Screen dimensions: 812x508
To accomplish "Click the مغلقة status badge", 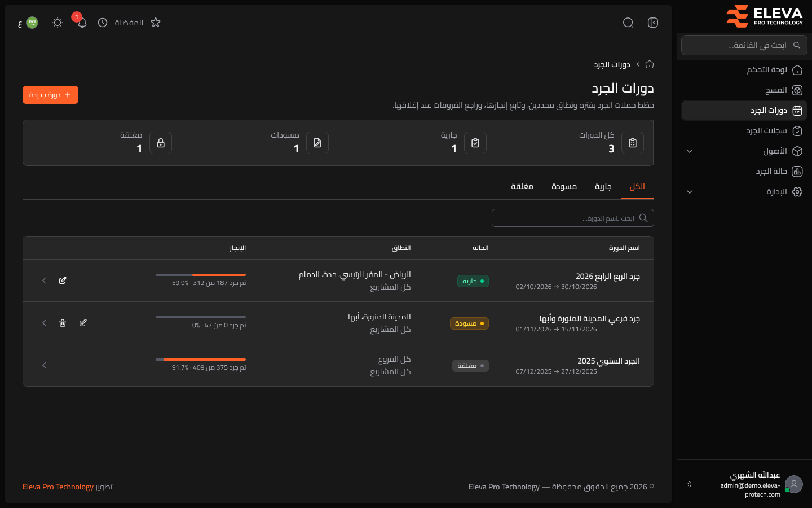I will pyautogui.click(x=470, y=366).
